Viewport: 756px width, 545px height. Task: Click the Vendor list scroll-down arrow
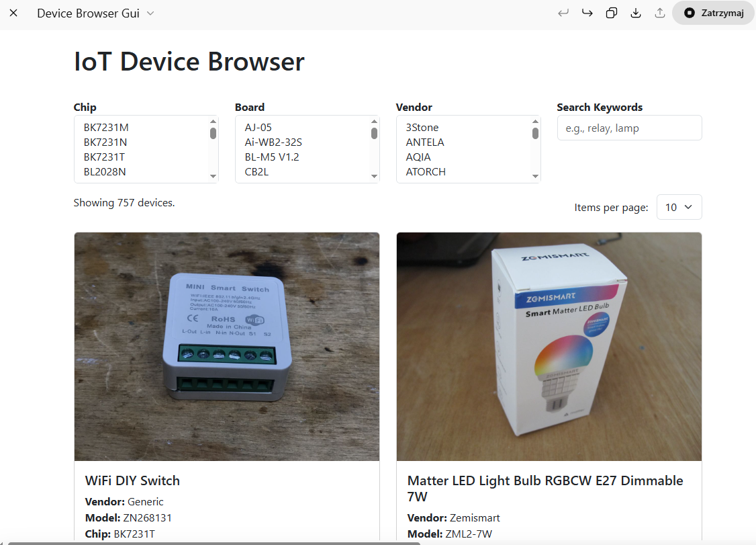click(535, 176)
